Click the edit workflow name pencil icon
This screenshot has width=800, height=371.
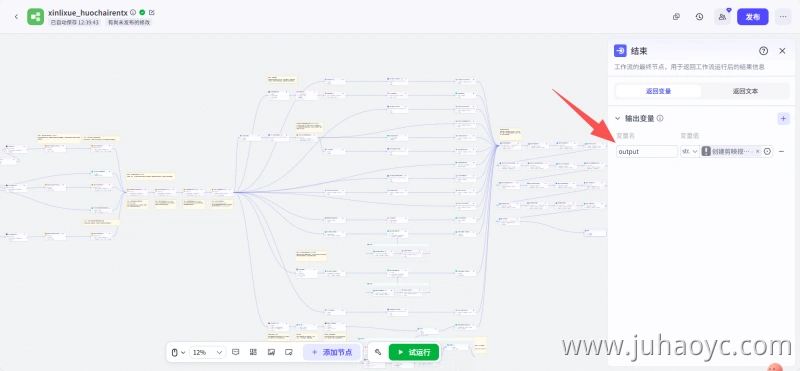152,12
